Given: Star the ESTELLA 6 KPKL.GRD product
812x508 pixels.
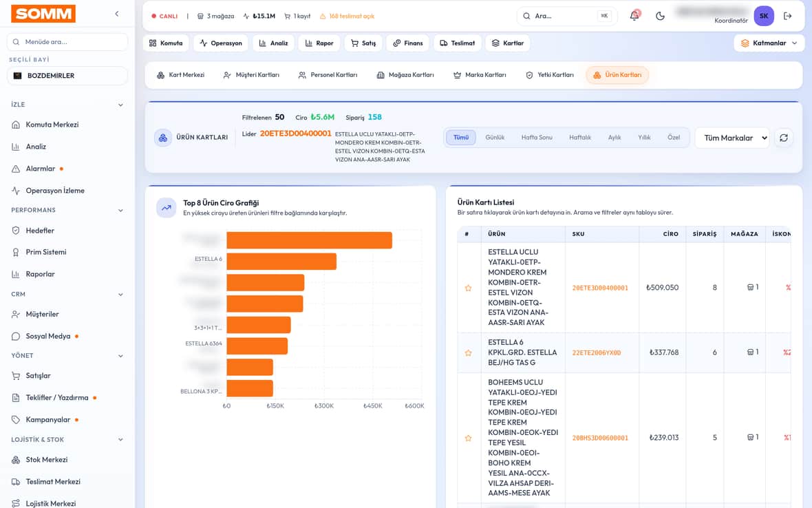Looking at the screenshot, I should pyautogui.click(x=468, y=352).
